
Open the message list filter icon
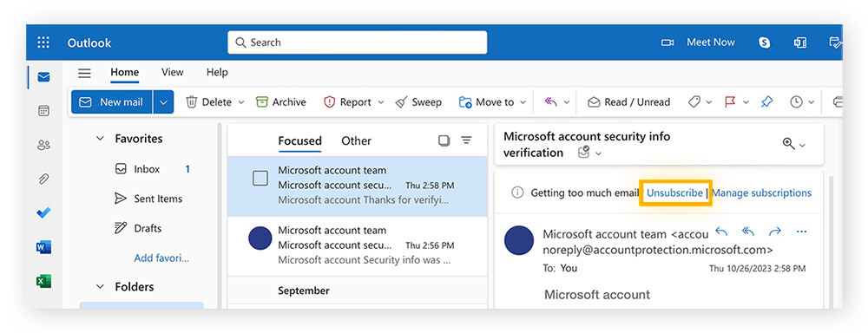pos(467,140)
